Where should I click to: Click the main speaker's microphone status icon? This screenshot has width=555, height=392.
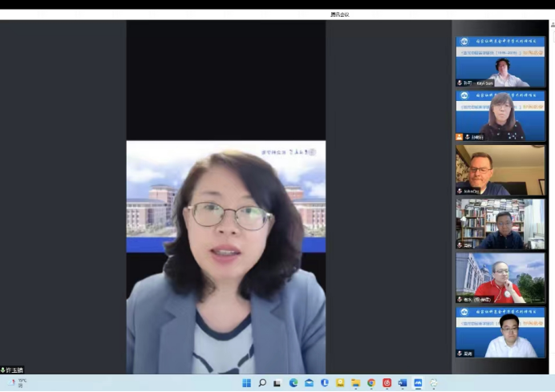tap(3, 370)
